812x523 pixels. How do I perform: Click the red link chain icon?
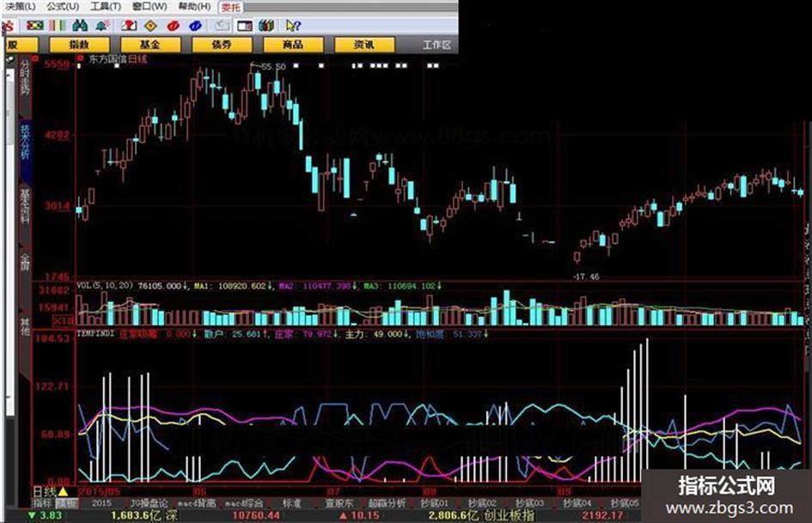coord(173,26)
